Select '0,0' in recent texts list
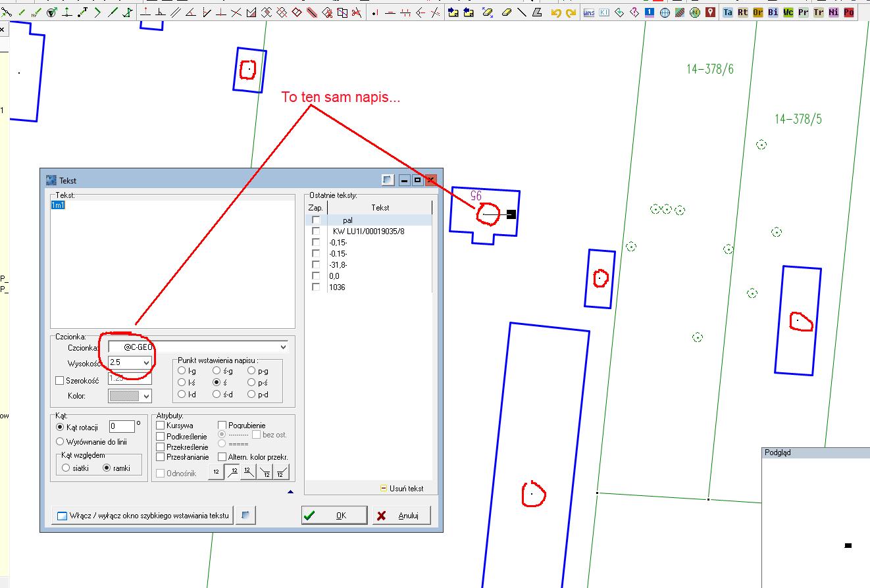Screen dimensions: 870x588 [x=334, y=276]
